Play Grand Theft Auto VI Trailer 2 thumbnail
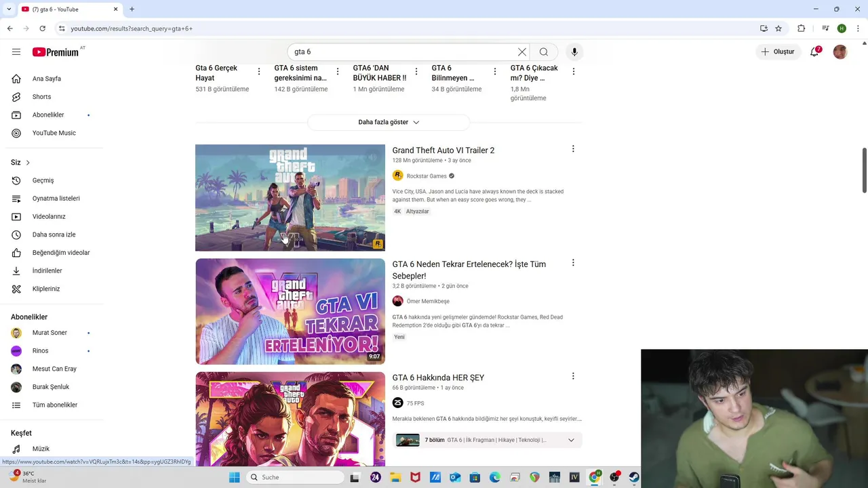This screenshot has height=488, width=868. pyautogui.click(x=290, y=198)
